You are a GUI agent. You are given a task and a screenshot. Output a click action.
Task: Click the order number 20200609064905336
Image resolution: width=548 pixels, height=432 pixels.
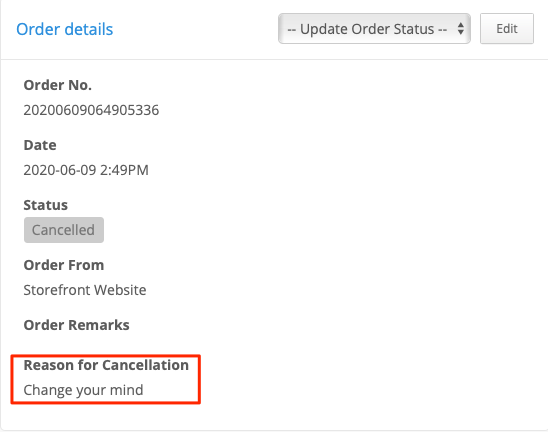91,110
